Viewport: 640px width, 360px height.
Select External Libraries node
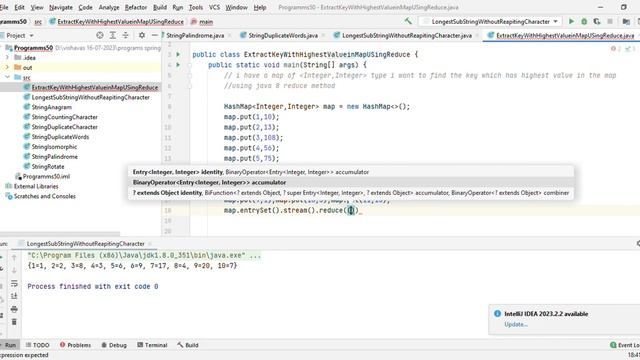tap(36, 186)
